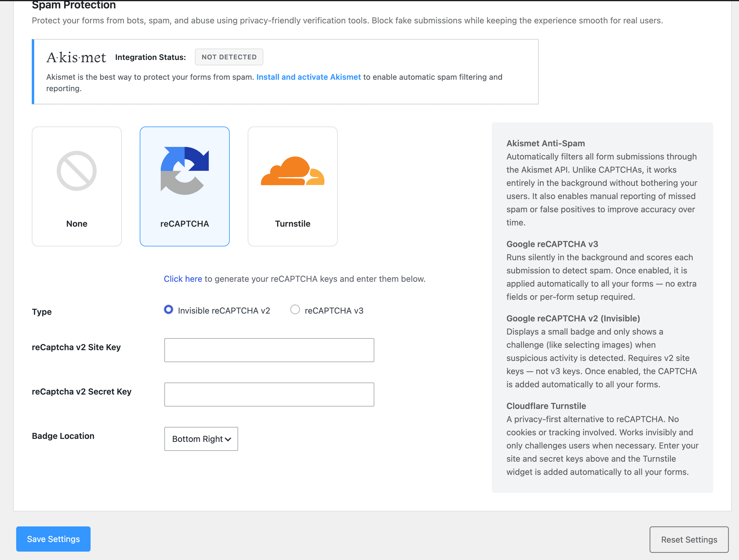Focus the reCaptcha v2 Secret Key field
The image size is (739, 560).
269,395
